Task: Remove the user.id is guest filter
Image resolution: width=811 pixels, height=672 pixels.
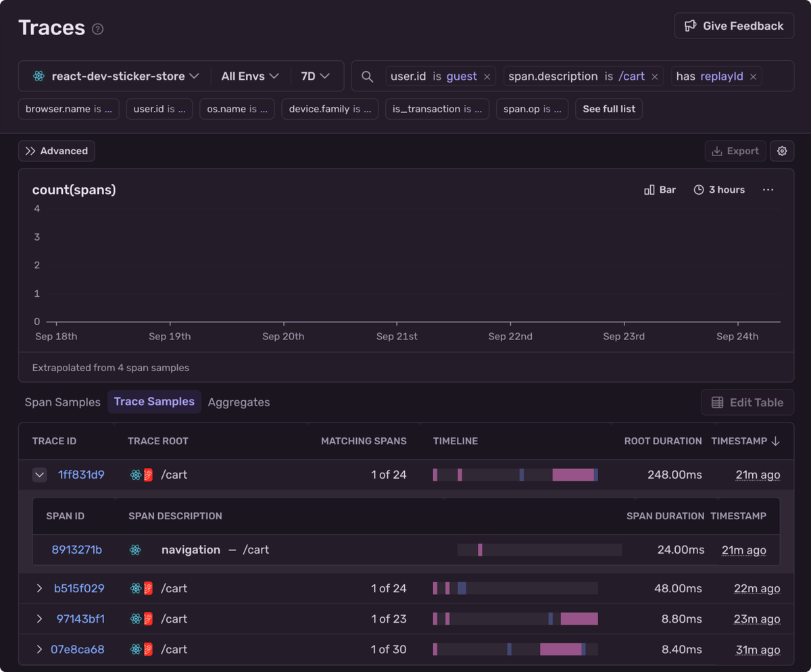Action: coord(487,76)
